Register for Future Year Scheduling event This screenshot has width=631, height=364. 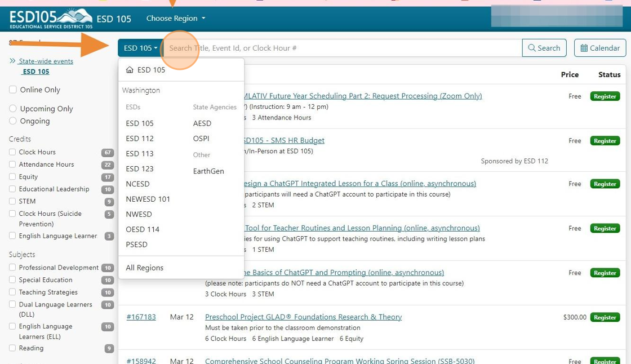point(605,96)
